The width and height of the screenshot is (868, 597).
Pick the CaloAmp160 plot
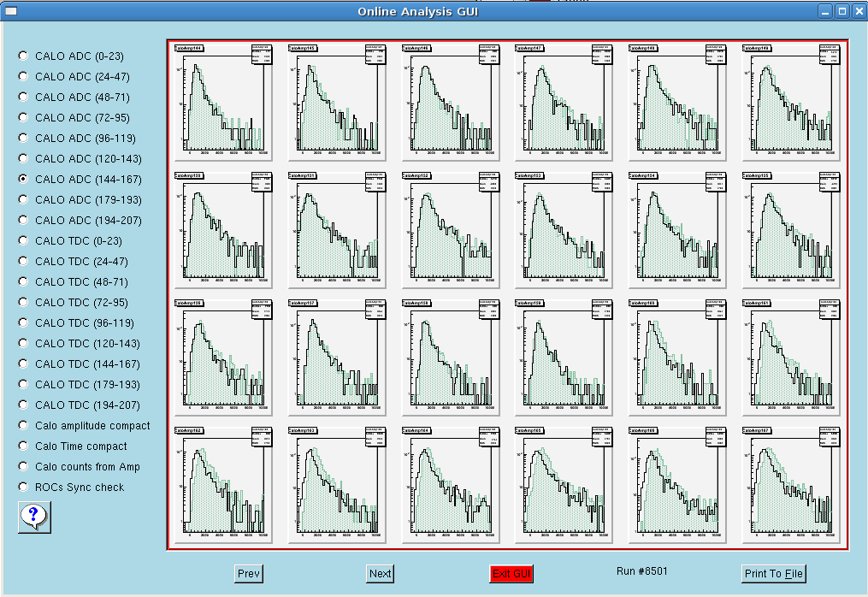pyautogui.click(x=677, y=358)
